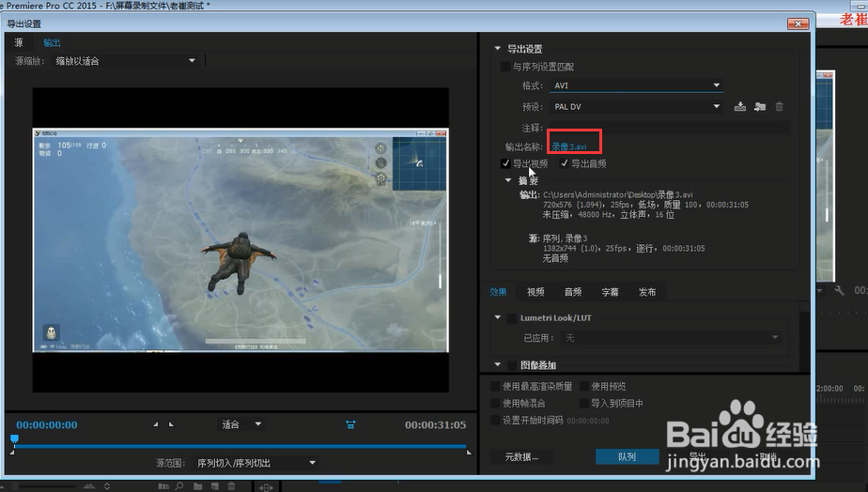Uncheck the 导出音频 checkbox

tap(564, 163)
